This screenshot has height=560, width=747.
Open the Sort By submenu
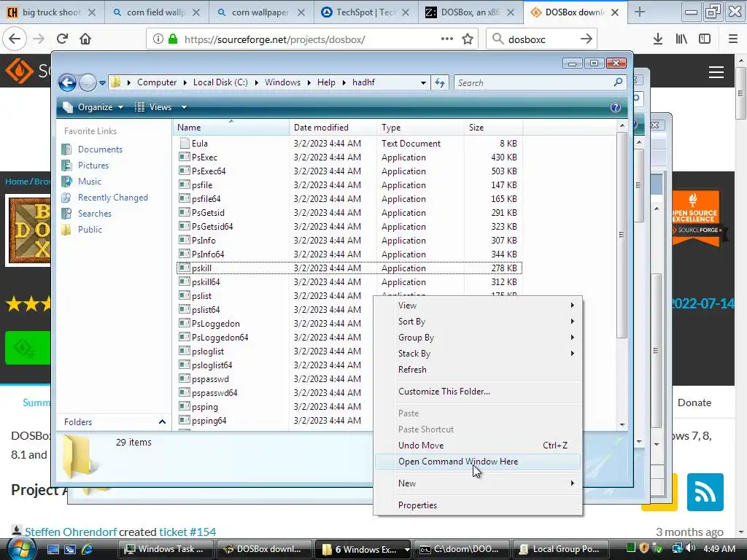click(478, 322)
